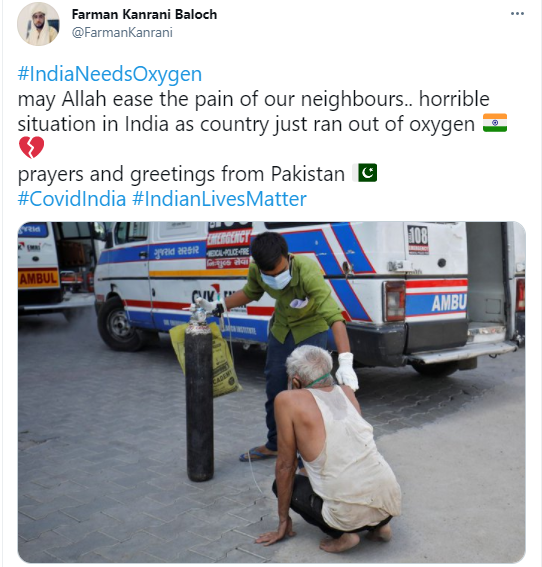Click the broken heart emoji
The width and height of the screenshot is (542, 567).
click(31, 148)
